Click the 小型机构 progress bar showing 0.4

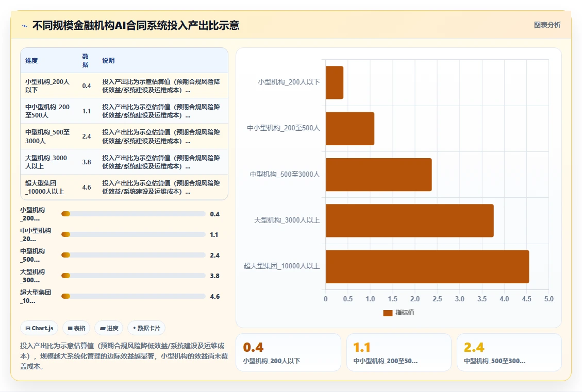133,214
